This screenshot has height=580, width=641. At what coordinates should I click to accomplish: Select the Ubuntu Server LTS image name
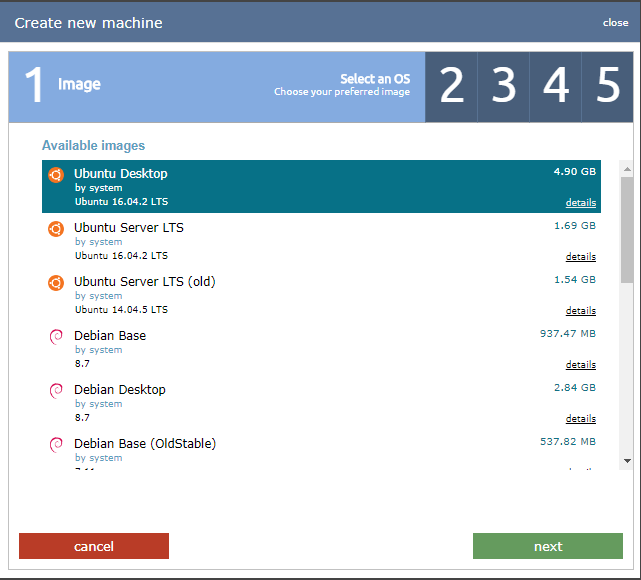[x=129, y=228]
